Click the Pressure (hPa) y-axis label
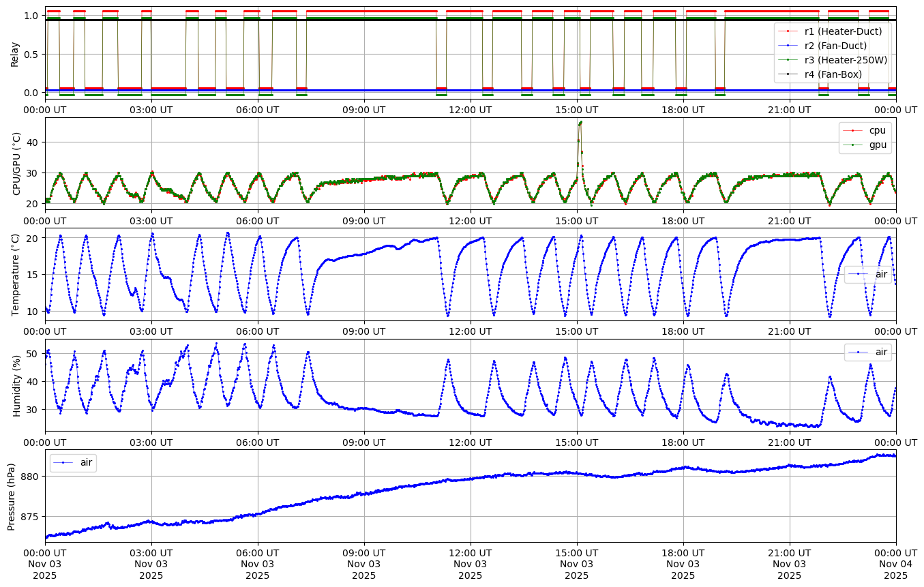 pos(12,496)
